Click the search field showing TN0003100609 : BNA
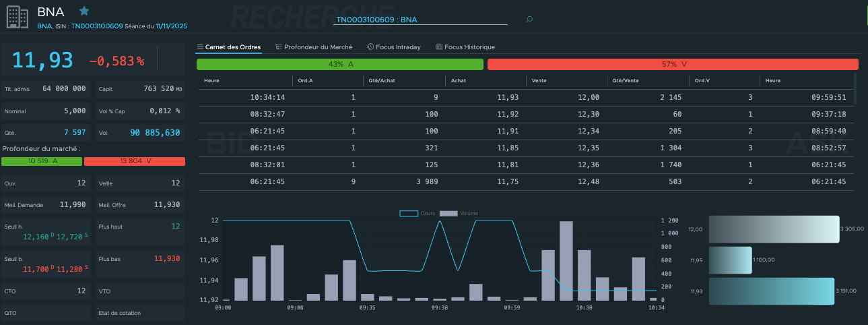This screenshot has height=325, width=868. [420, 20]
